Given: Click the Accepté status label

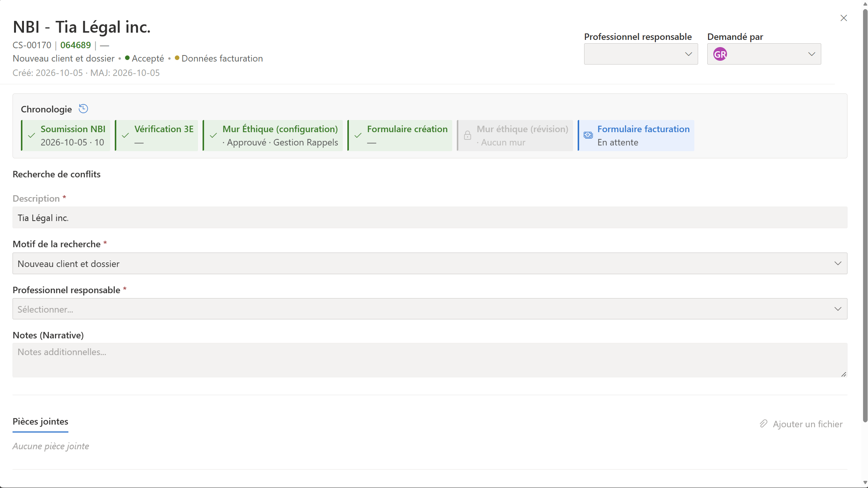Looking at the screenshot, I should (148, 58).
